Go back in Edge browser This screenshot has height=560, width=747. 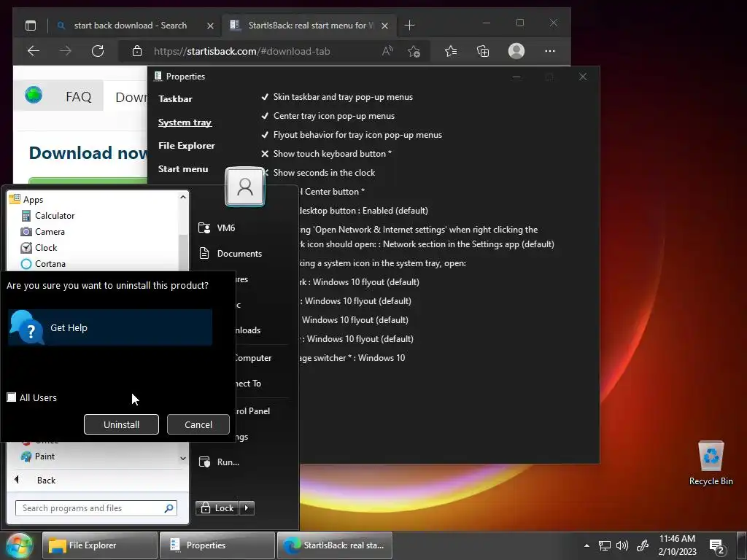point(34,51)
